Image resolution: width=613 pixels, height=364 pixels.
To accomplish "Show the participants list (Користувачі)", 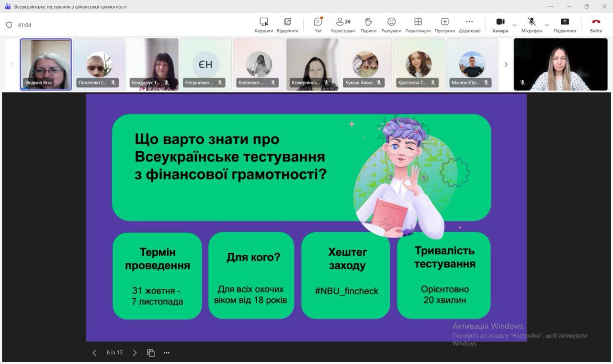I will pyautogui.click(x=343, y=25).
